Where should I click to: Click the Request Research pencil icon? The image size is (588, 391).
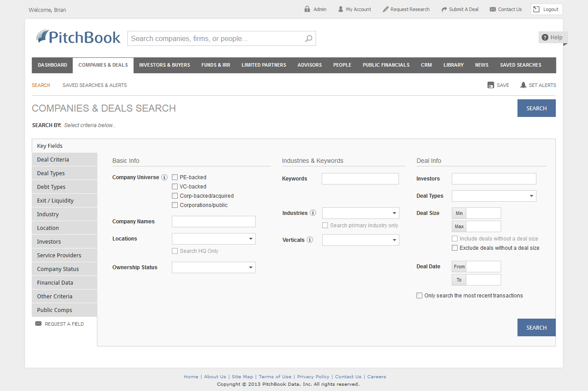(x=386, y=9)
